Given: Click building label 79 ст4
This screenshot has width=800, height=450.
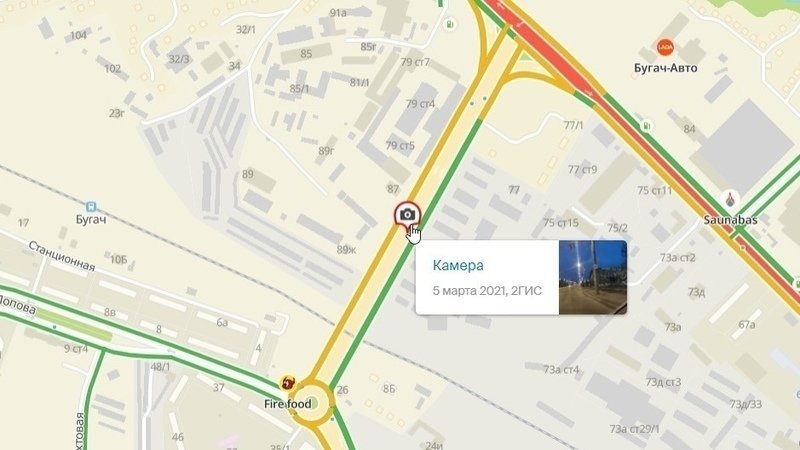Looking at the screenshot, I should coord(420,104).
